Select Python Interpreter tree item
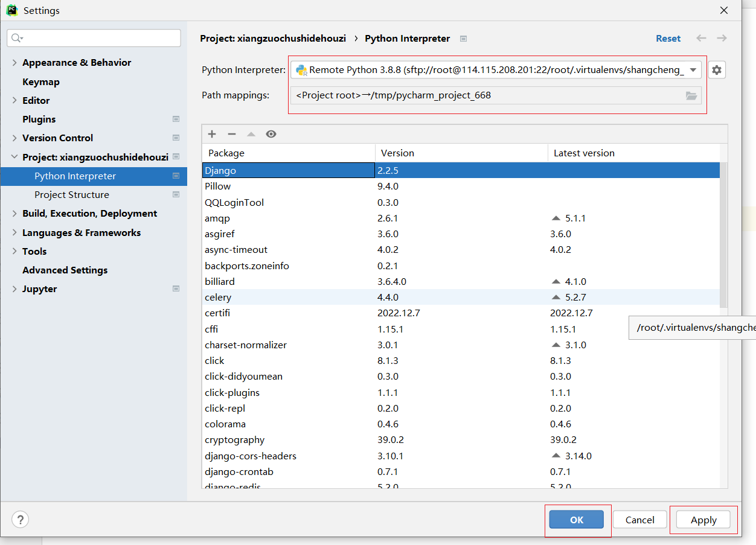The height and width of the screenshot is (545, 756). pyautogui.click(x=94, y=176)
